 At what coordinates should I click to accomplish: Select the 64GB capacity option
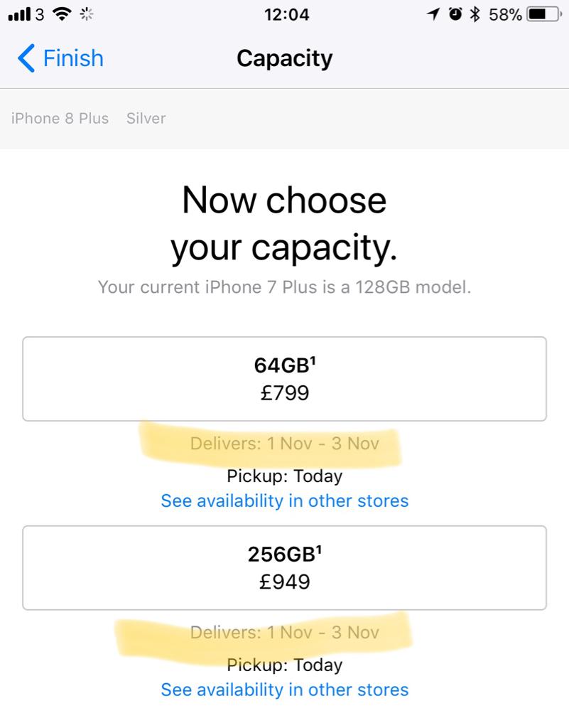284,379
